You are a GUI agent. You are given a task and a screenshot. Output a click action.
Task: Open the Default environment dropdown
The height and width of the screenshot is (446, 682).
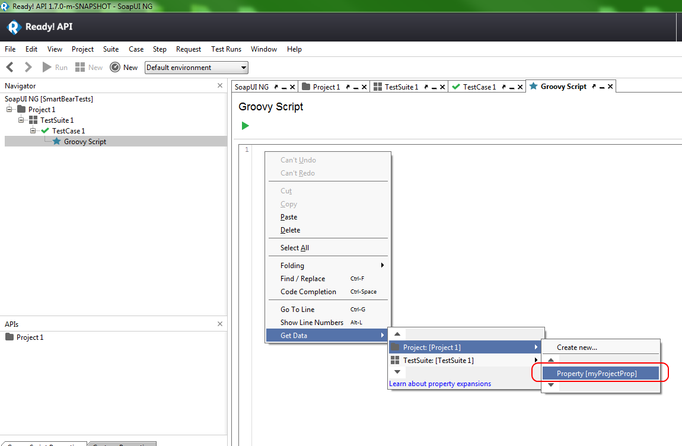tap(196, 67)
